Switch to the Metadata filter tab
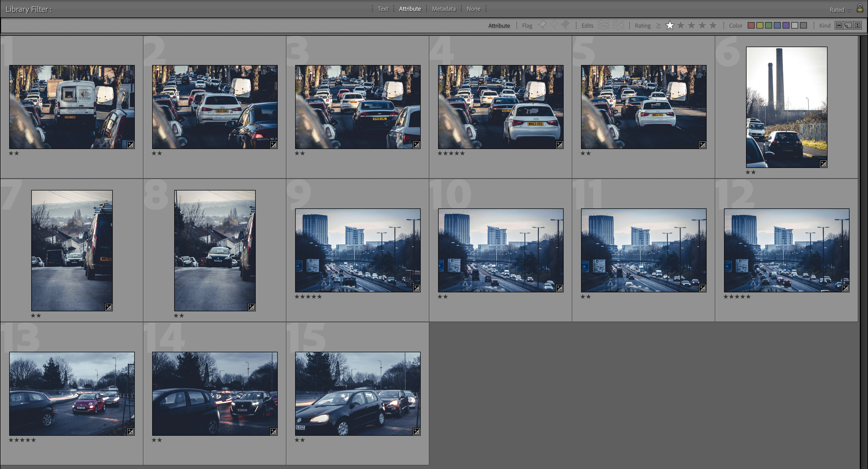 click(443, 9)
